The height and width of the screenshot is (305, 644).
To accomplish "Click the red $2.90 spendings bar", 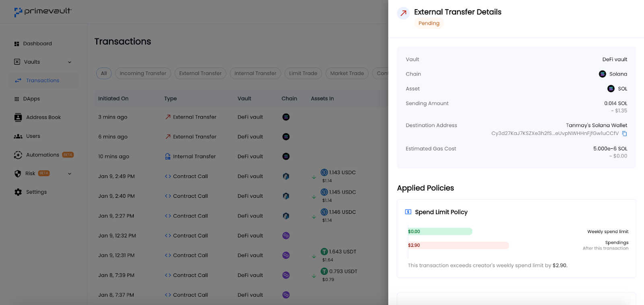I will click(x=458, y=245).
